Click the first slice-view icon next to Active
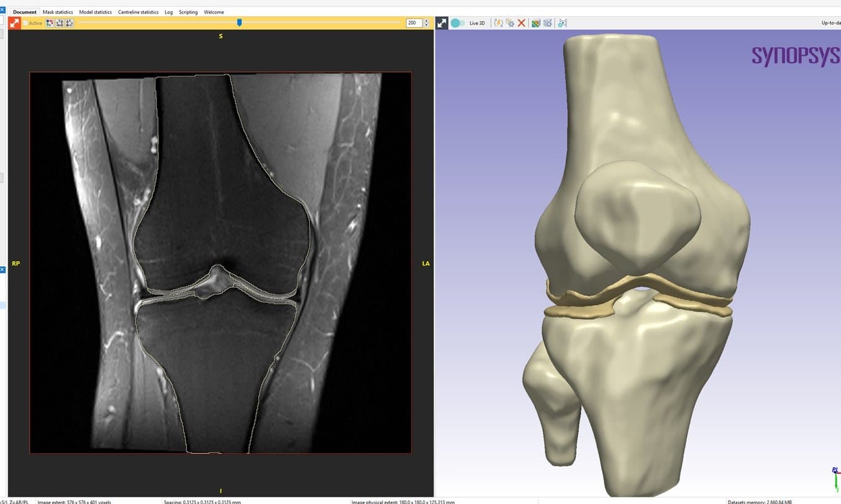Screen dimensions: 841x504 (50, 23)
